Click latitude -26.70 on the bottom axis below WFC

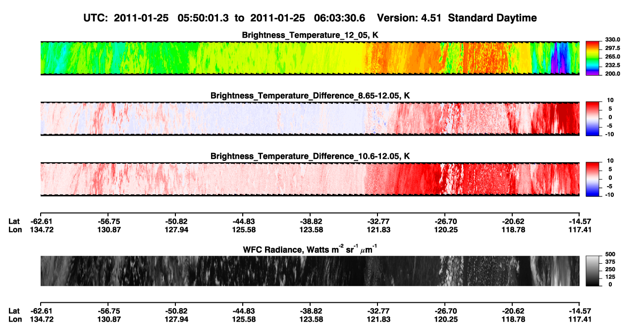click(x=445, y=311)
